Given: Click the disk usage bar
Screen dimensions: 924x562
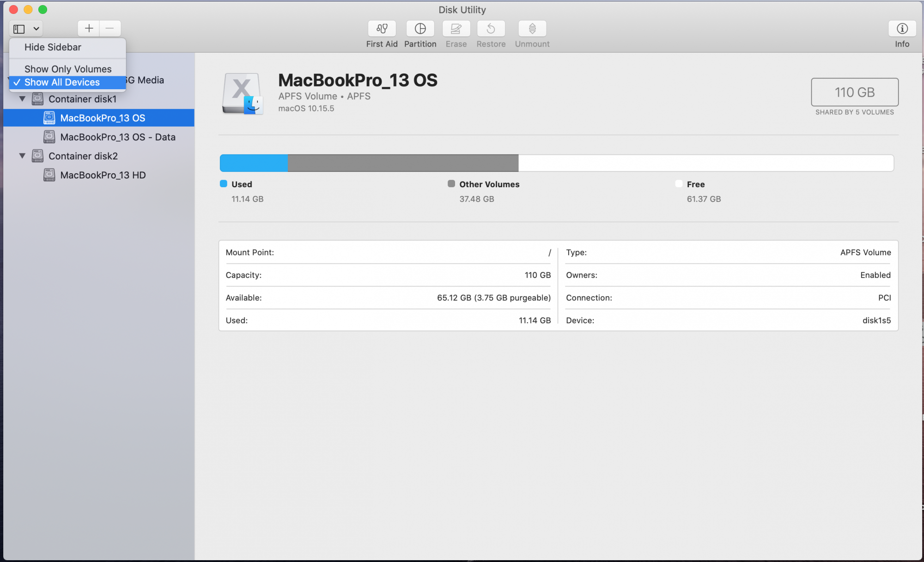Looking at the screenshot, I should click(557, 163).
